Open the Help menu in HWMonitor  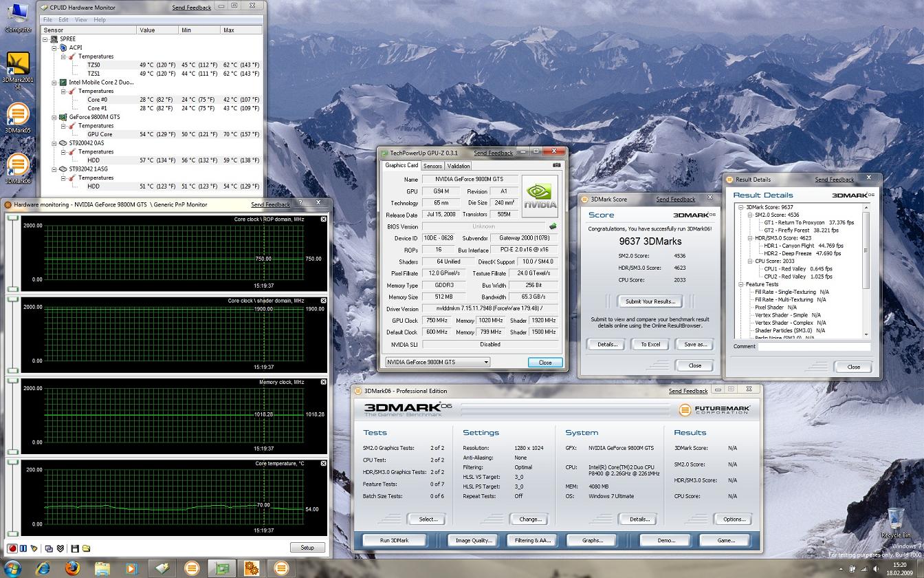pyautogui.click(x=100, y=20)
